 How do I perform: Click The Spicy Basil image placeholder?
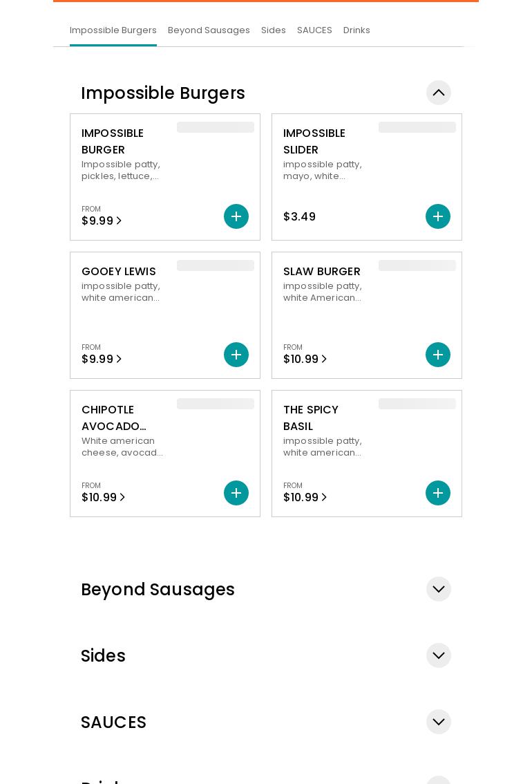pyautogui.click(x=417, y=404)
